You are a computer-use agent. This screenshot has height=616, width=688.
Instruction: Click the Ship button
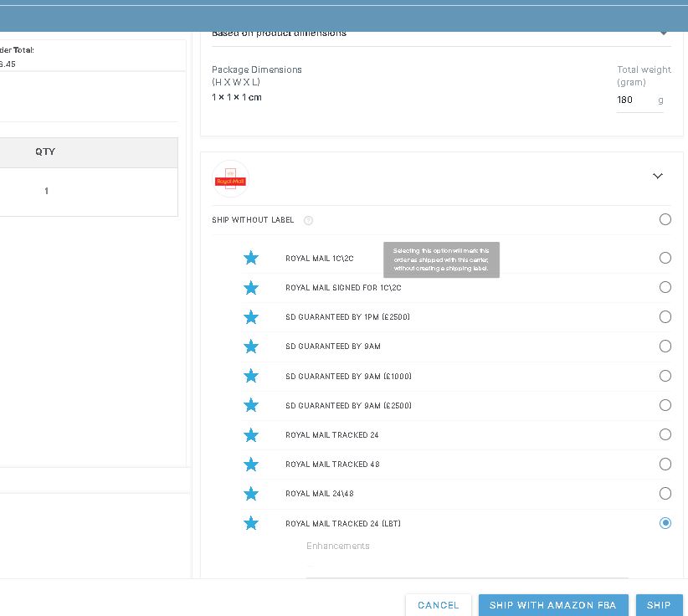pos(659,605)
